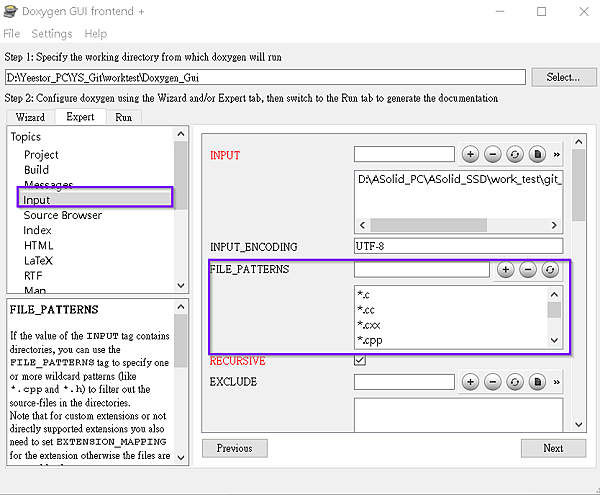Open the File menu
This screenshot has height=495, width=600.
(11, 34)
